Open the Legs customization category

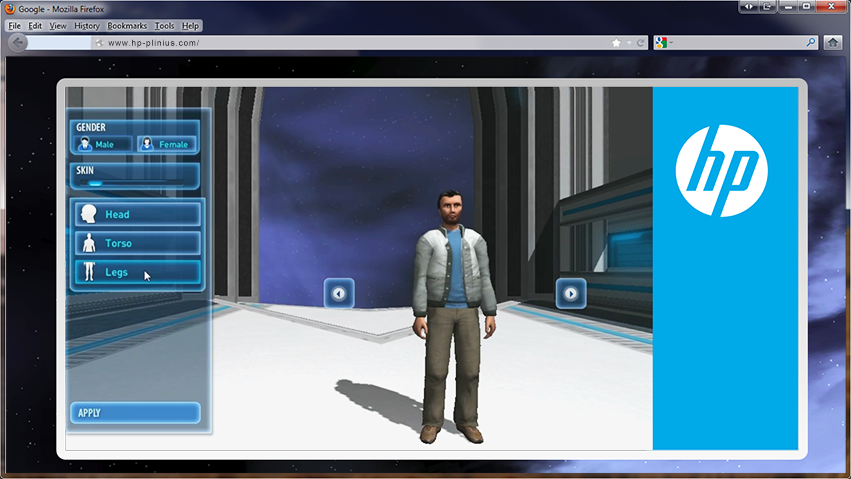tap(137, 272)
